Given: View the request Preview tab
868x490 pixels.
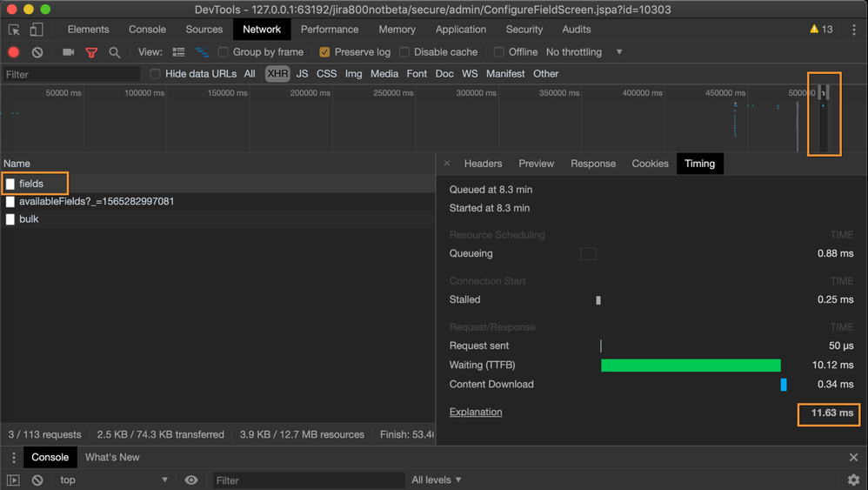Looking at the screenshot, I should [536, 164].
